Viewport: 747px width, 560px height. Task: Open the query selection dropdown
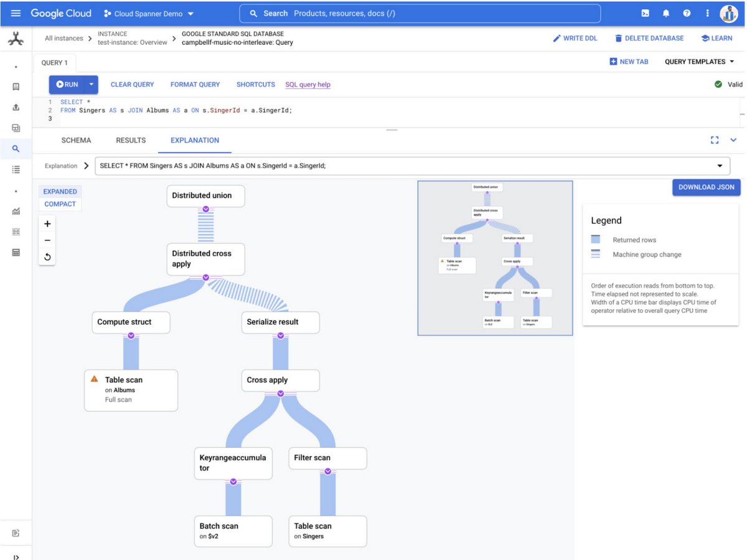click(720, 166)
